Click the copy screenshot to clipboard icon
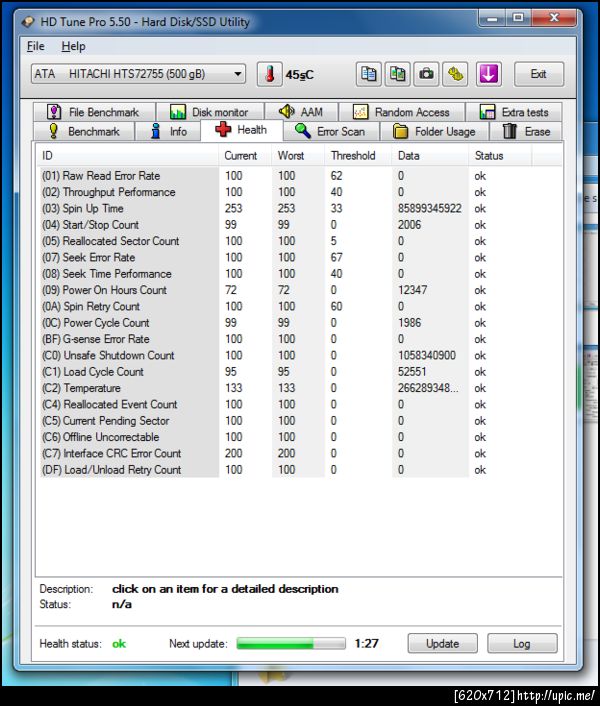The height and width of the screenshot is (706, 600). [x=397, y=74]
